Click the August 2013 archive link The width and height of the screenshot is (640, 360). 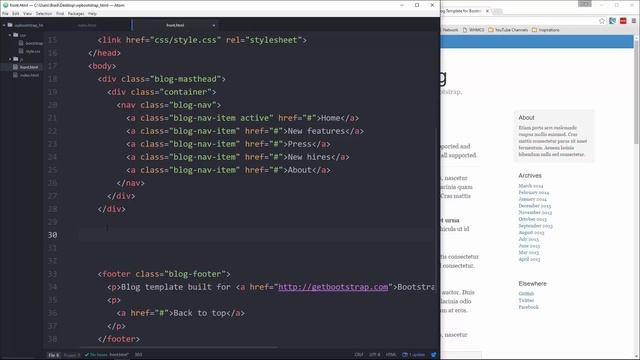pyautogui.click(x=531, y=232)
